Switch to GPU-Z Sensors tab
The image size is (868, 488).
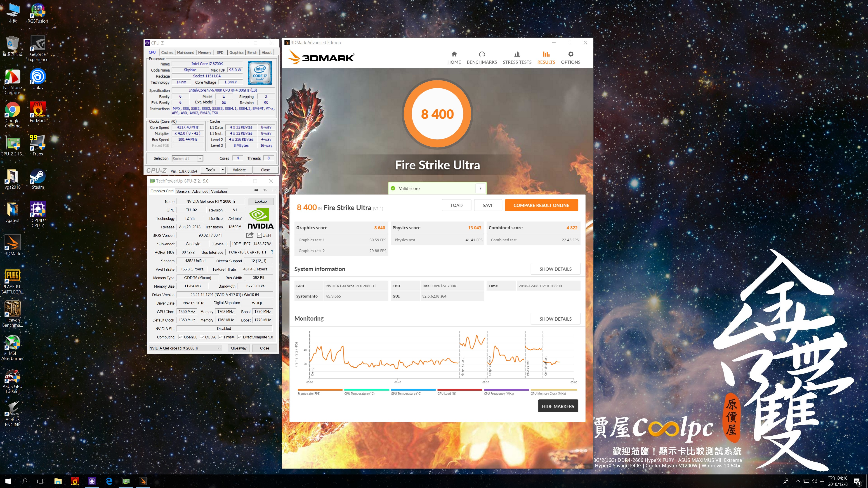pyautogui.click(x=183, y=191)
